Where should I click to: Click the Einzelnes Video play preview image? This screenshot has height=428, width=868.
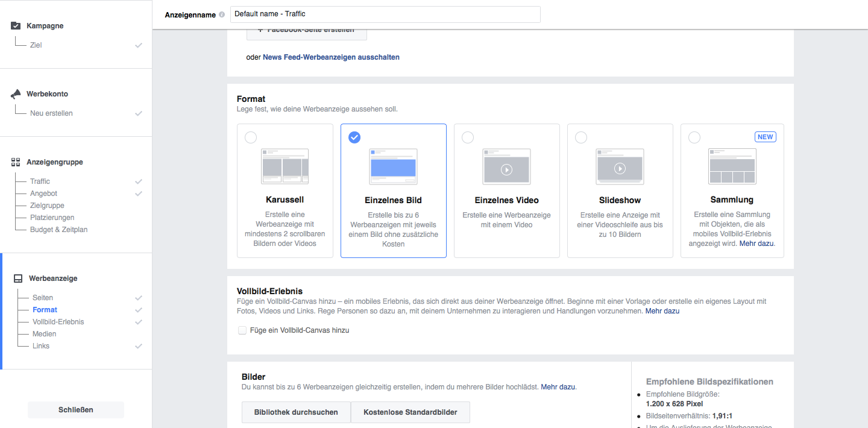click(506, 166)
